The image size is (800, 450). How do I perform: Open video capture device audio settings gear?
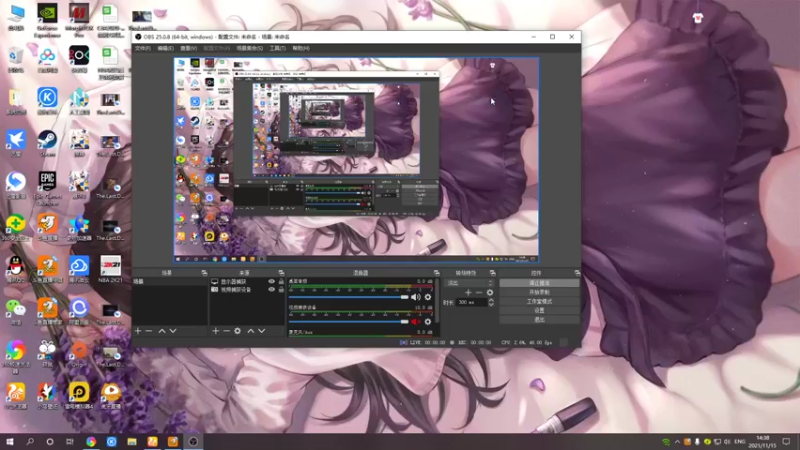428,321
